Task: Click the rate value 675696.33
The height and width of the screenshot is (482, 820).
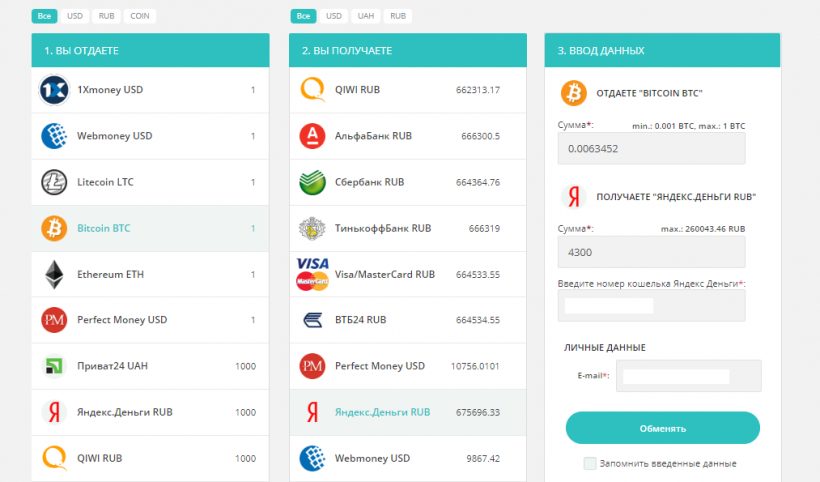Action: tap(478, 412)
